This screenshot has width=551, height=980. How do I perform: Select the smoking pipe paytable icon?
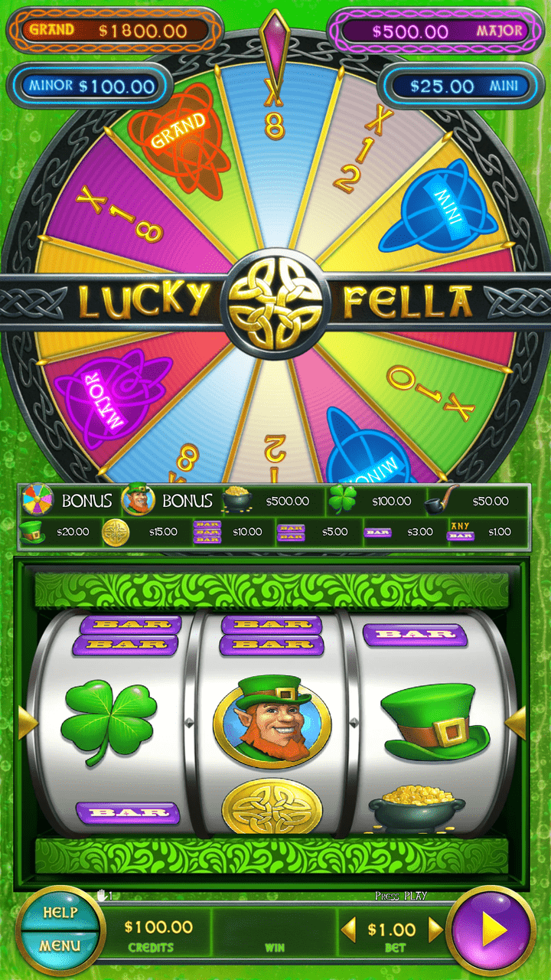(442, 500)
